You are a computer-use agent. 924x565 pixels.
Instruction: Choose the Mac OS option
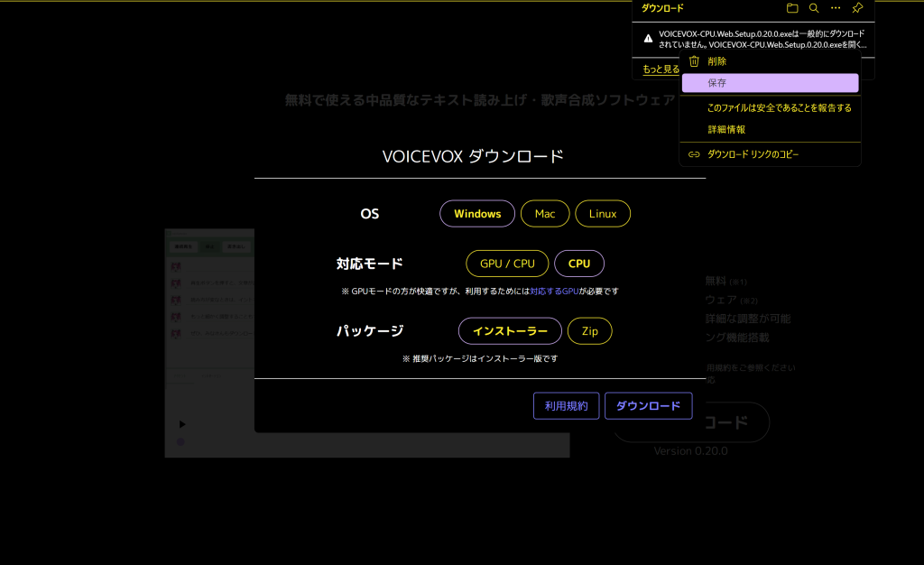[545, 214]
